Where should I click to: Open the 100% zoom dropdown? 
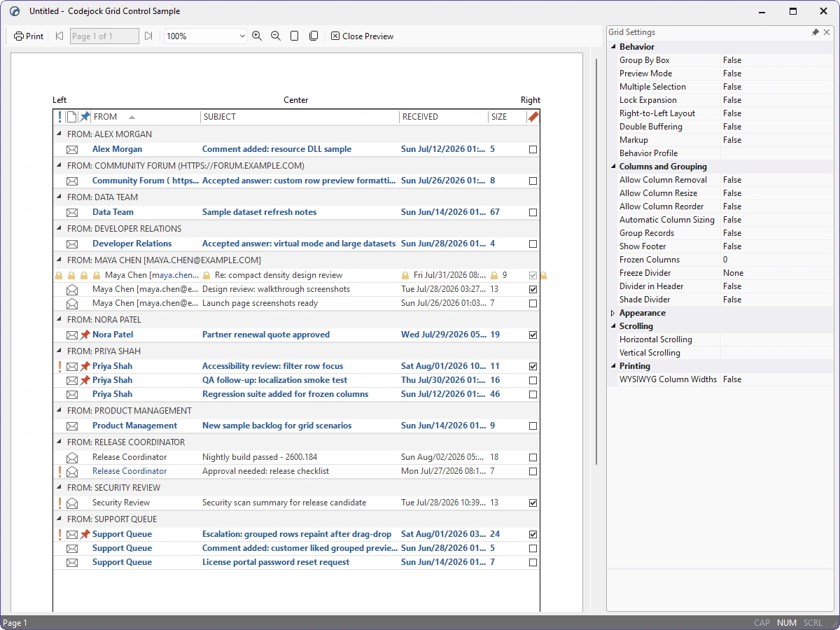click(x=242, y=36)
